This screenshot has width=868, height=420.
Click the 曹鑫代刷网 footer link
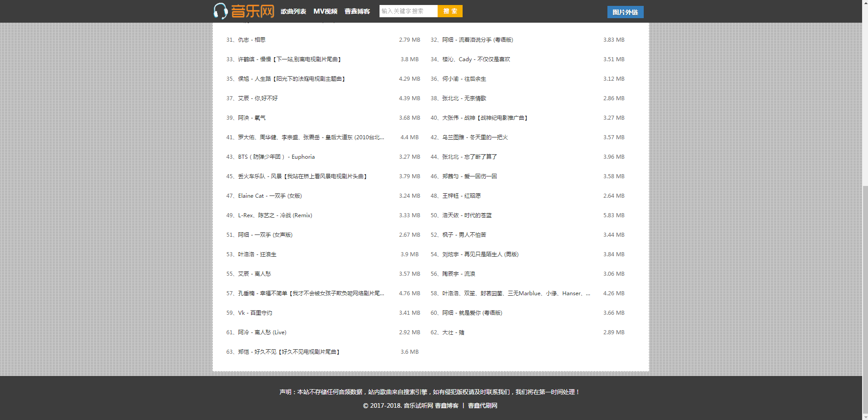coord(483,405)
